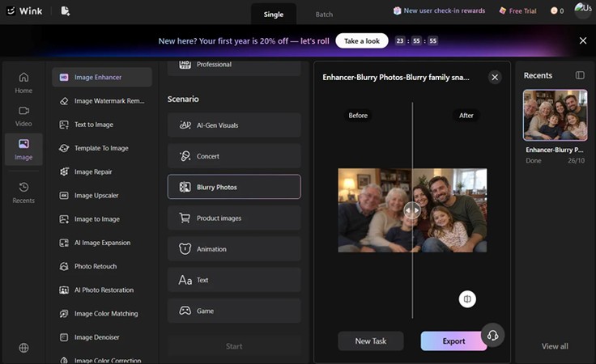This screenshot has width=596, height=364.
Task: Open the user avatar menu
Action: [583, 10]
